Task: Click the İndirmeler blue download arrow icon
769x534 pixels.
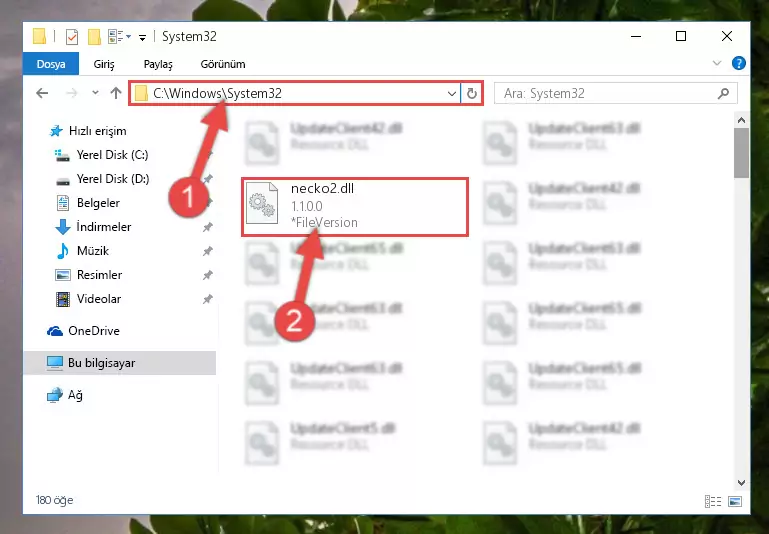Action: pyautogui.click(x=62, y=227)
